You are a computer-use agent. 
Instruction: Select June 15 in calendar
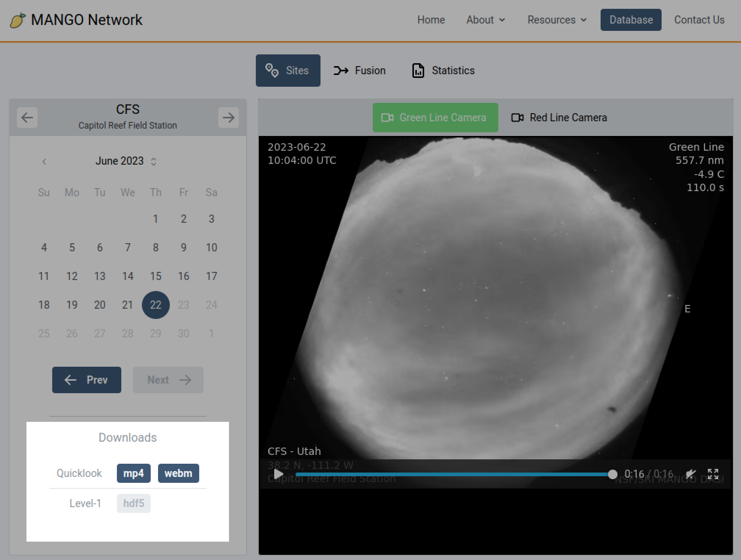(x=156, y=276)
